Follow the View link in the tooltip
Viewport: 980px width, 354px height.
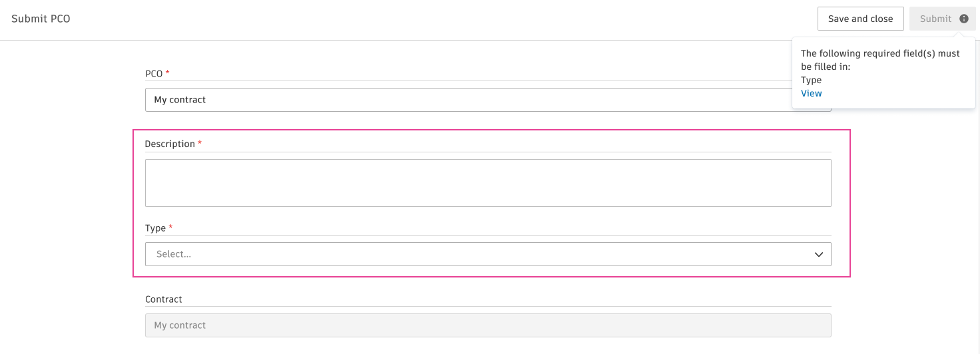[x=811, y=93]
